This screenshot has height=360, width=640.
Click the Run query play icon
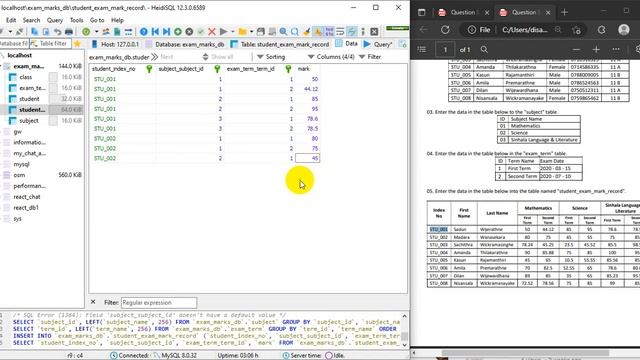coord(223,31)
